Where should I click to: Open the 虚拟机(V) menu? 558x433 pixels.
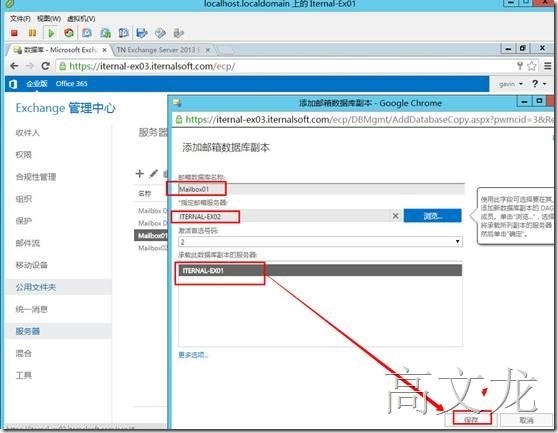(81, 19)
